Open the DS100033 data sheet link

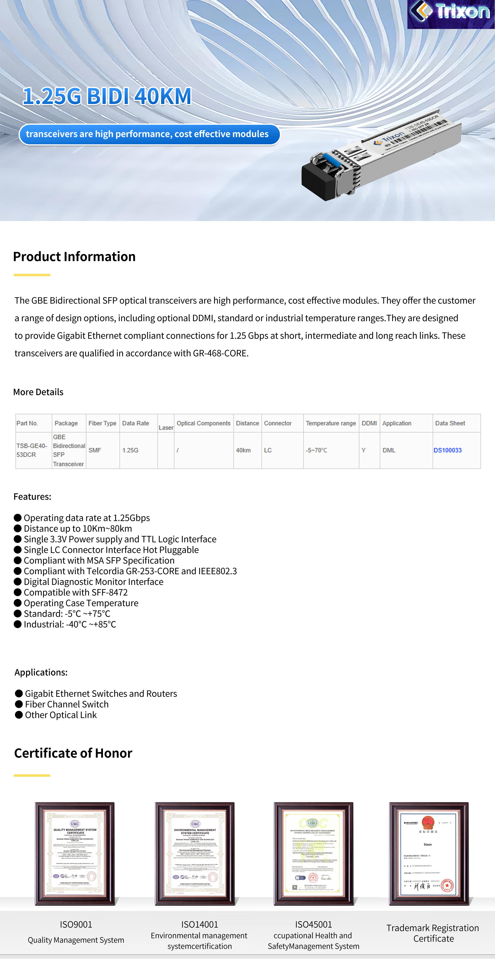click(x=447, y=451)
